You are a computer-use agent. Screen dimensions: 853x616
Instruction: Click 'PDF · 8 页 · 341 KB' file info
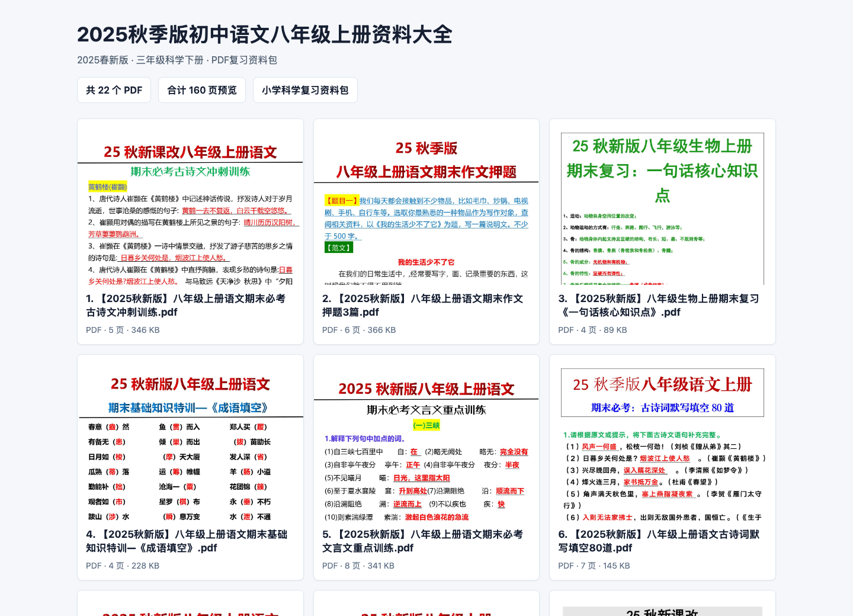click(x=358, y=566)
